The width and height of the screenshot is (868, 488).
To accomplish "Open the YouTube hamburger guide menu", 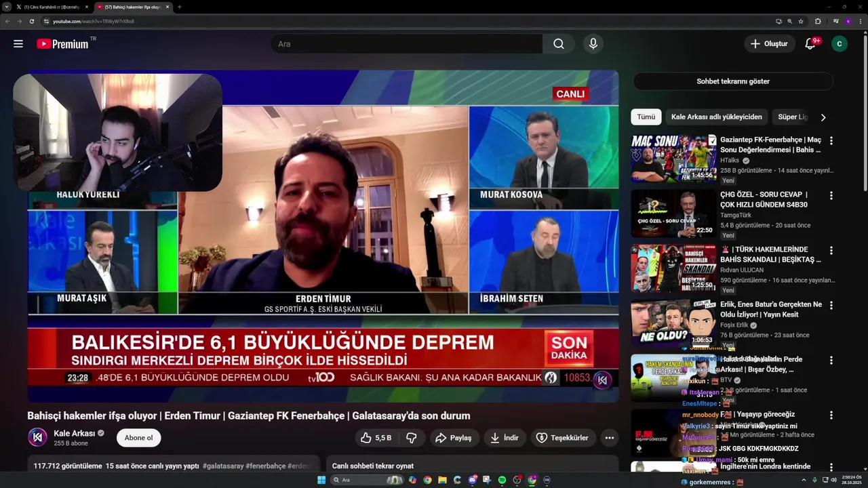I will [x=18, y=44].
